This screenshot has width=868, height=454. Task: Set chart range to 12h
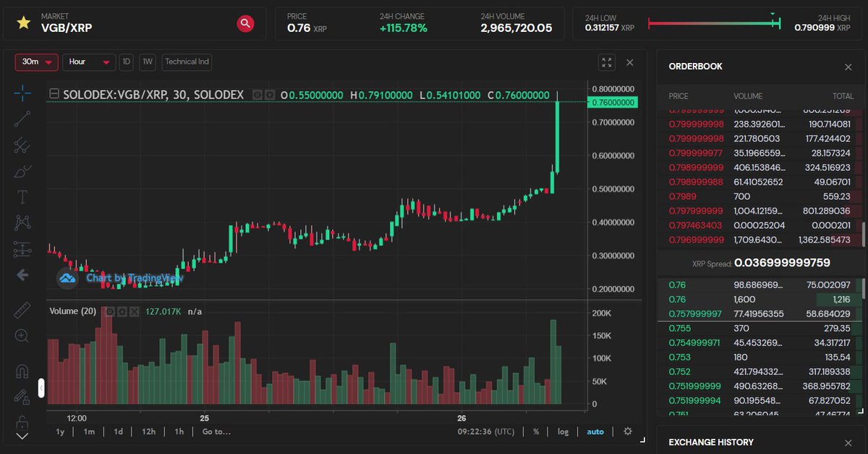[148, 432]
